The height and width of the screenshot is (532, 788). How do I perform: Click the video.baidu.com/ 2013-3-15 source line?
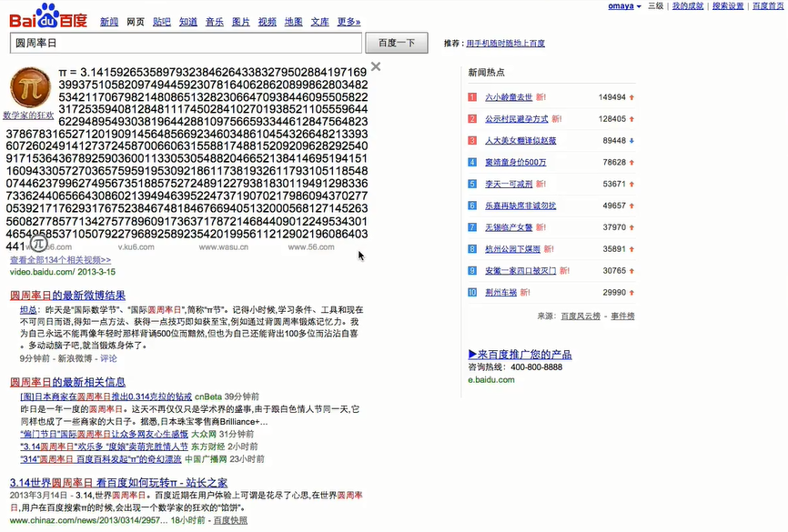click(63, 272)
